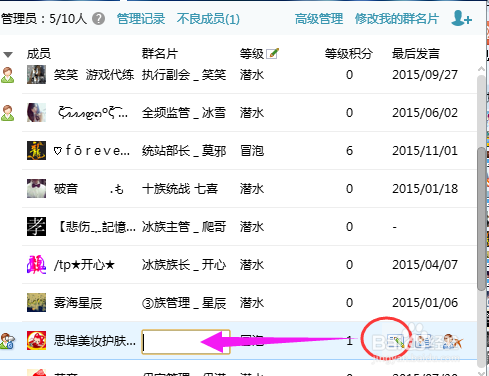The height and width of the screenshot is (376, 489).
Task: Click admin badge icon beside 笑笑
Action: 7,75
